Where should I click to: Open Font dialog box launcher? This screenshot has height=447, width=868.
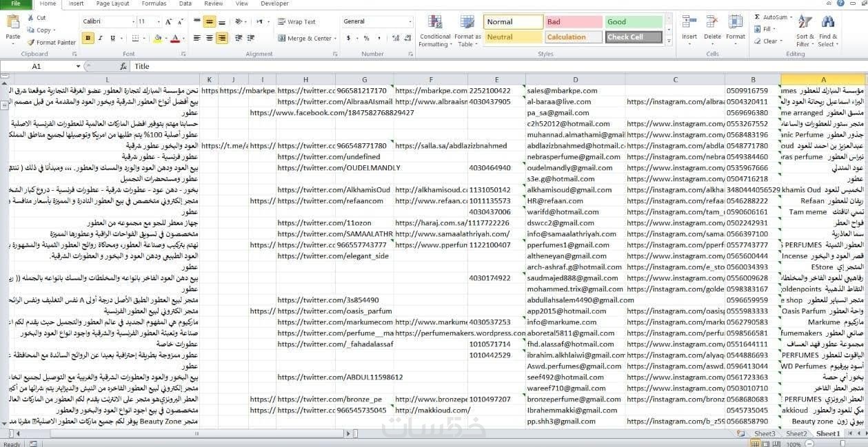tap(183, 54)
